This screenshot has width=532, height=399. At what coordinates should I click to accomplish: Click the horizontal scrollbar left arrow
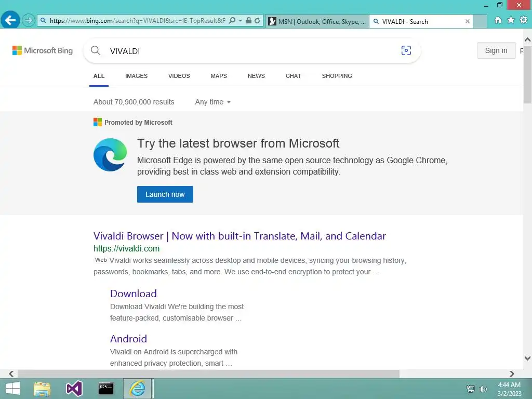pyautogui.click(x=11, y=374)
